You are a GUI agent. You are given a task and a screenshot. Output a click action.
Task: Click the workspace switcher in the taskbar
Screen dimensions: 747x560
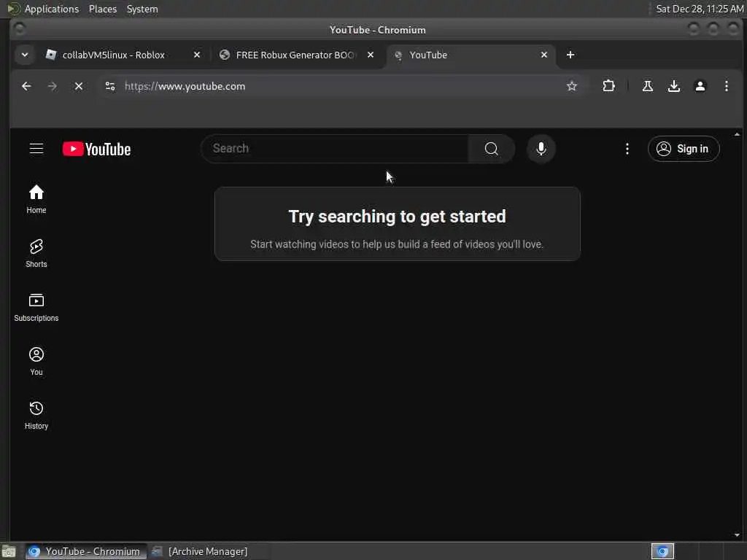pyautogui.click(x=662, y=551)
